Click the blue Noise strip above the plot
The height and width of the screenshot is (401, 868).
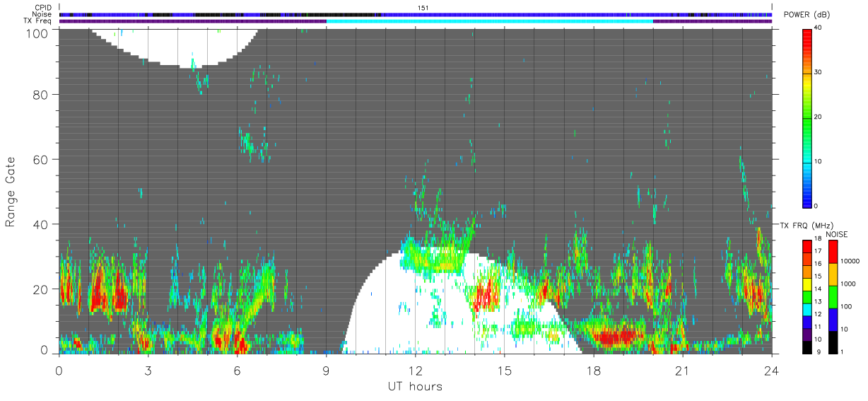point(416,14)
